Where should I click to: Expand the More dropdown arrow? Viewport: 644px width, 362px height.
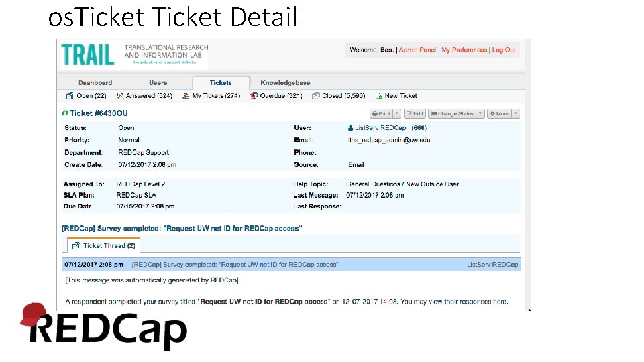[x=516, y=114]
